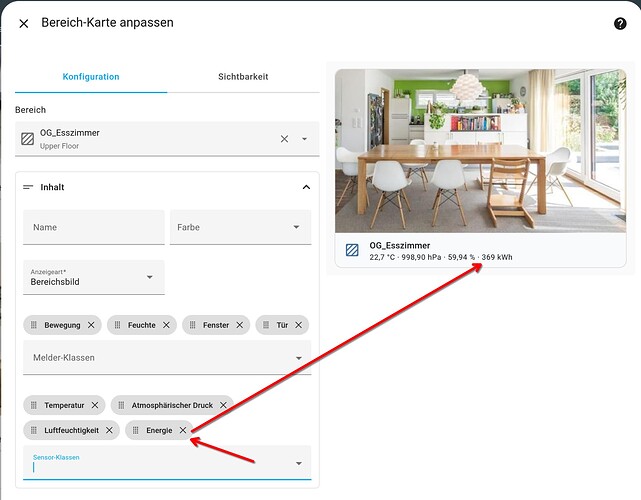Viewport: 641px width, 500px height.
Task: Click the 369 kWh value in the preview
Action: pyautogui.click(x=497, y=257)
